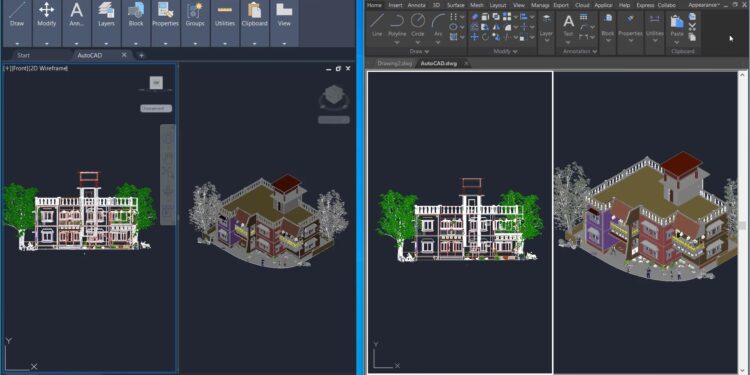
Task: Expand the Modify panel title in right window
Action: 505,51
